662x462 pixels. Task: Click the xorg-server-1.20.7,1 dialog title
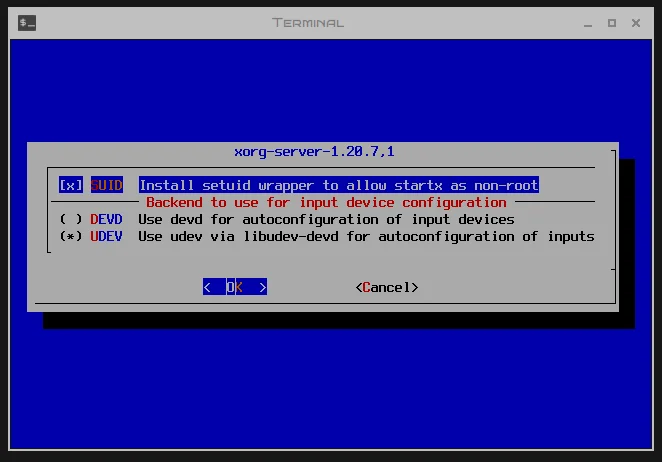point(314,151)
